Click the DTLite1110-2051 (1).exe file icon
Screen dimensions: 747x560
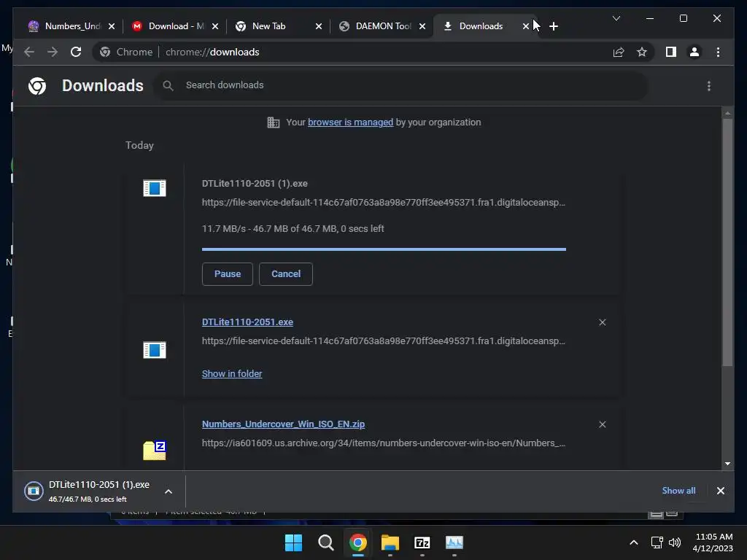(155, 188)
